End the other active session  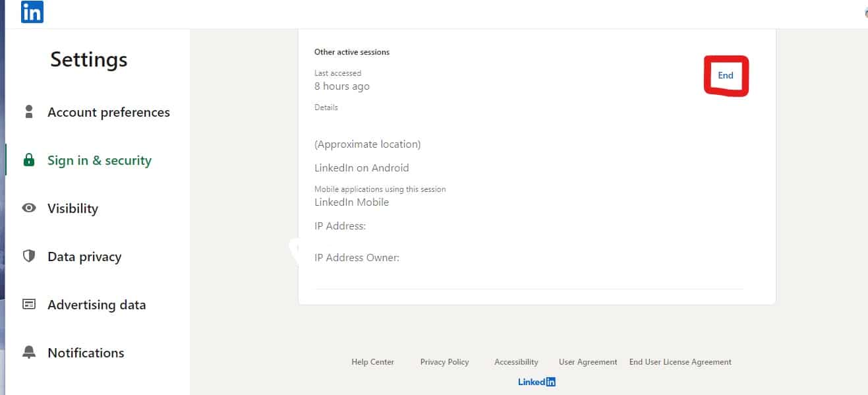pyautogui.click(x=726, y=75)
